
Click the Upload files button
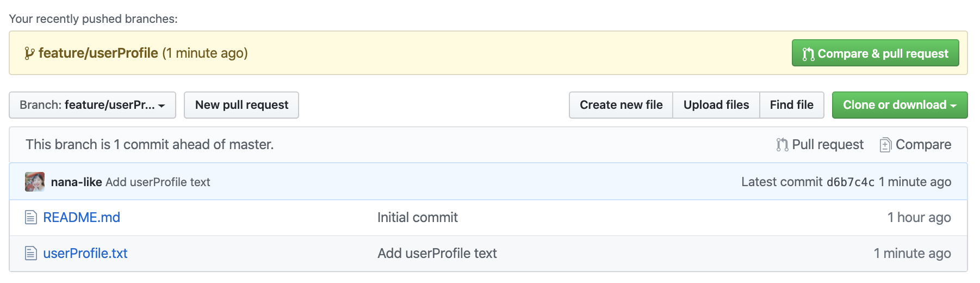coord(716,105)
